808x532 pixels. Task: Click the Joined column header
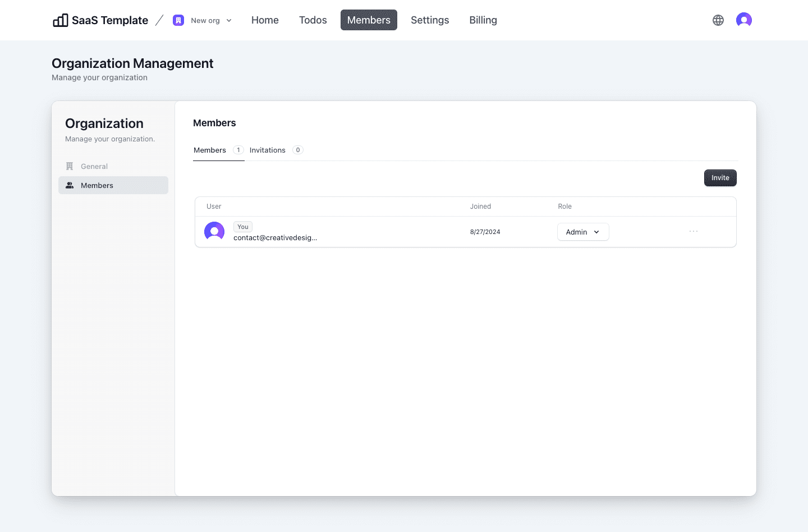coord(480,206)
